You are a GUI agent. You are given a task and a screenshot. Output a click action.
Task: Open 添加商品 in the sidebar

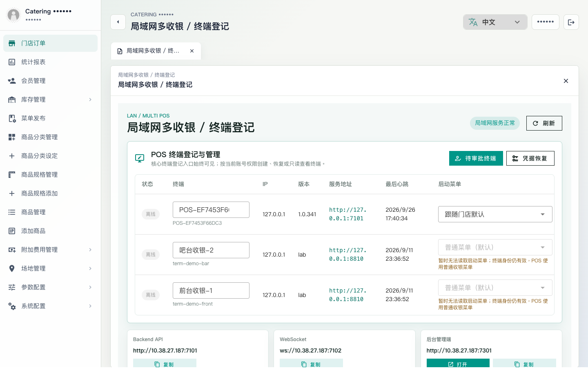[x=50, y=231]
